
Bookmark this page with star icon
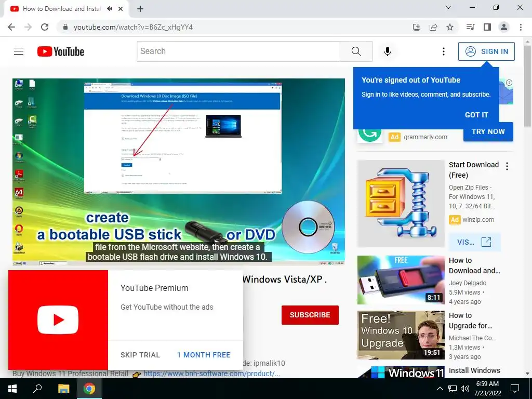(450, 27)
